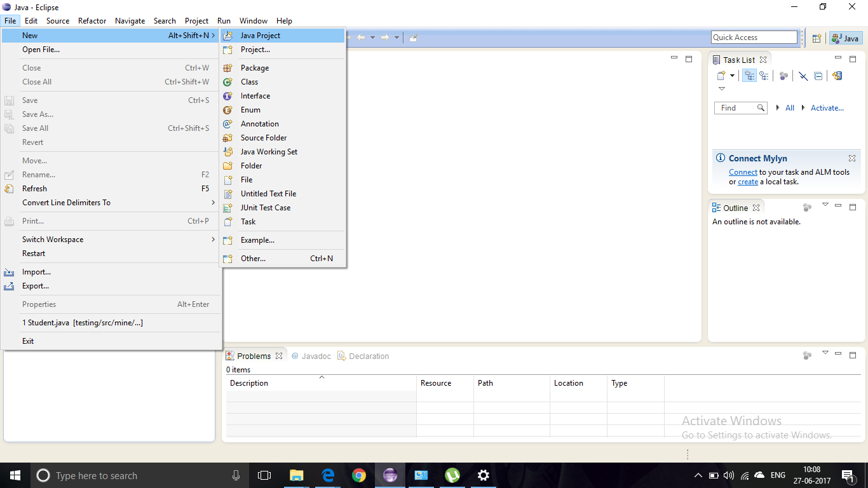Choose Folder from the New submenu

(x=282, y=166)
